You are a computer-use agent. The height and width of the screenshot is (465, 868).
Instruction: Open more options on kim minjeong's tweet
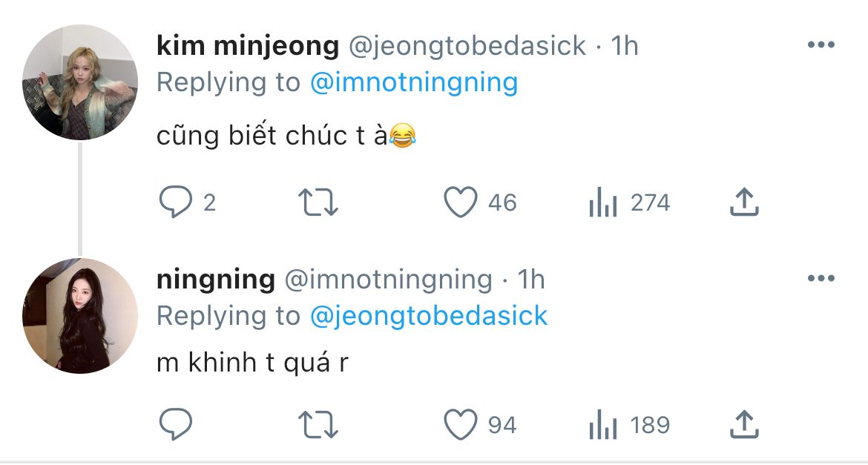point(821,46)
